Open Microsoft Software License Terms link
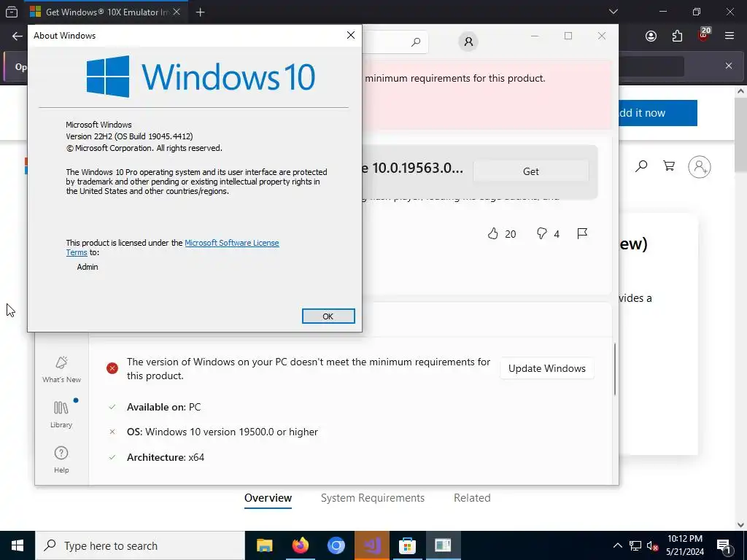Viewport: 747px width, 560px height. pos(172,248)
